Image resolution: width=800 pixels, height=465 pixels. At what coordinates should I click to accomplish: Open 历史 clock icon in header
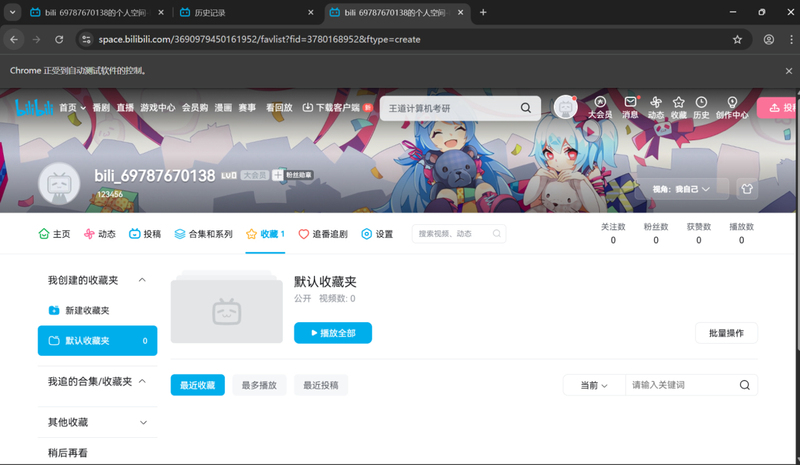coord(701,108)
